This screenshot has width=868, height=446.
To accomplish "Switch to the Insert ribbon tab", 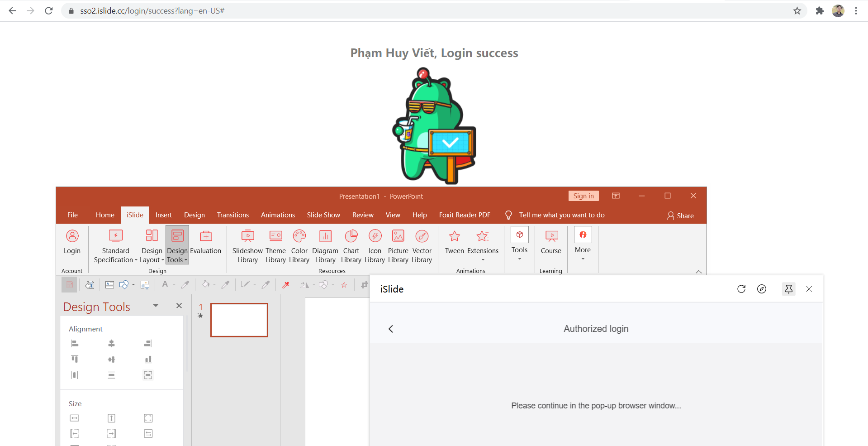I will coord(164,215).
